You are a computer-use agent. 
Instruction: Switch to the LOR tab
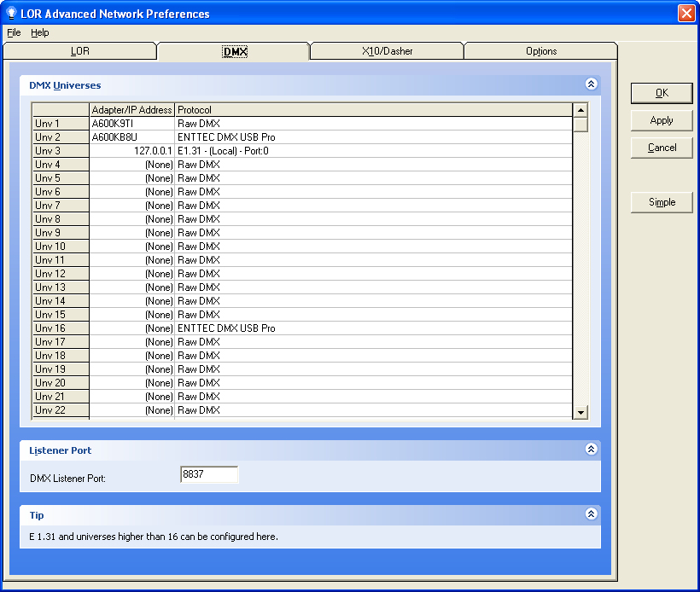click(x=79, y=51)
